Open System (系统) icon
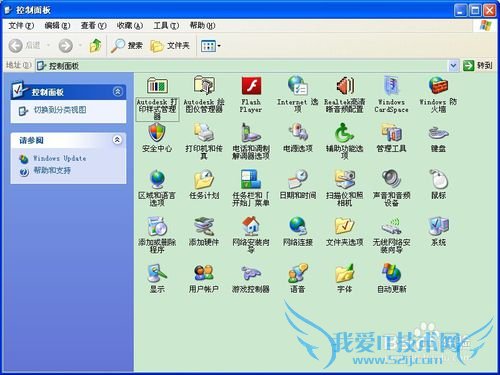The height and width of the screenshot is (375, 500). pyautogui.click(x=438, y=226)
